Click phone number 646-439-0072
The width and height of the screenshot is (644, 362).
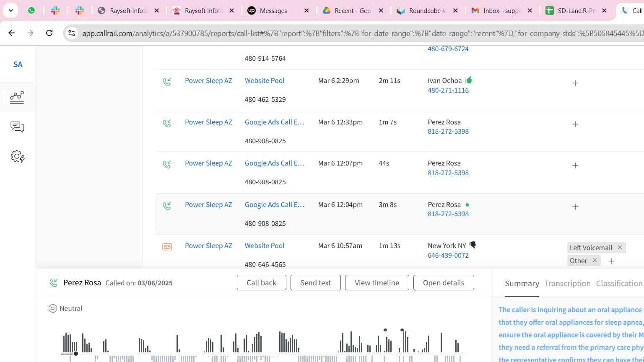(448, 255)
